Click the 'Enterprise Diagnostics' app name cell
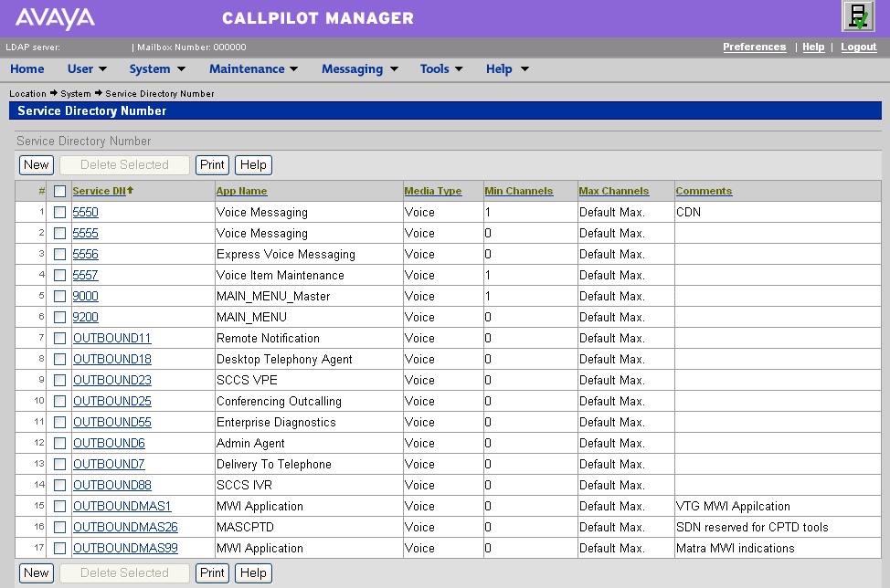The image size is (890, 588). coord(277,423)
